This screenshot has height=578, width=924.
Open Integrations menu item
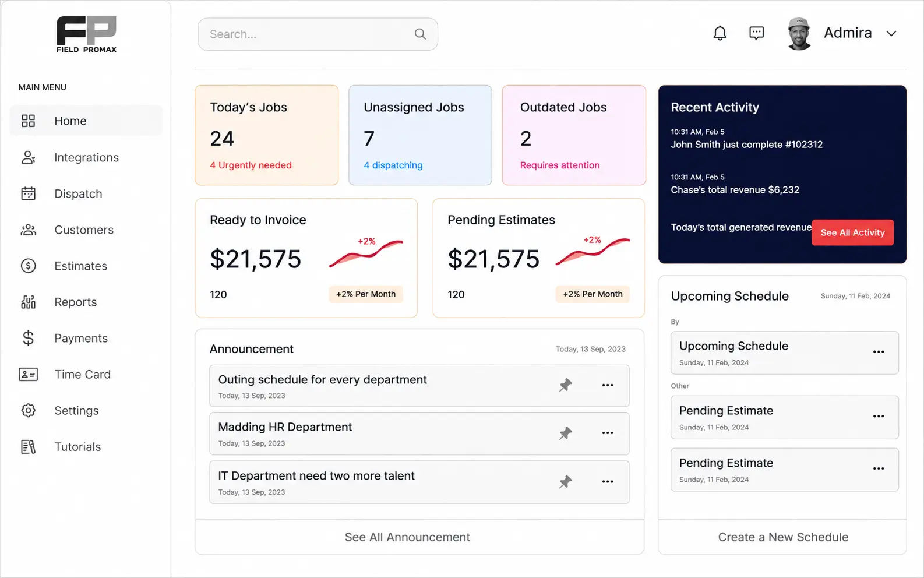[86, 157]
